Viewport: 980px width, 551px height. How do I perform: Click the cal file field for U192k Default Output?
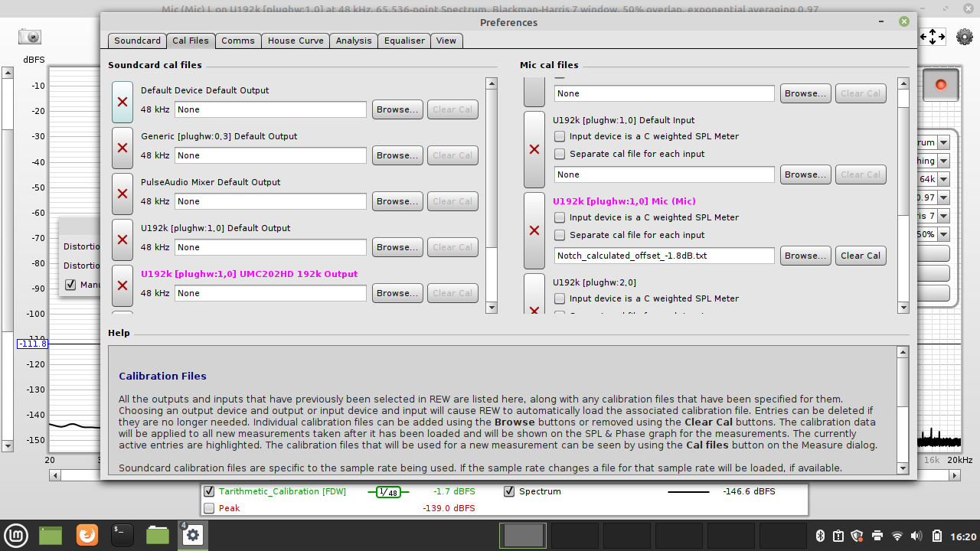[271, 247]
